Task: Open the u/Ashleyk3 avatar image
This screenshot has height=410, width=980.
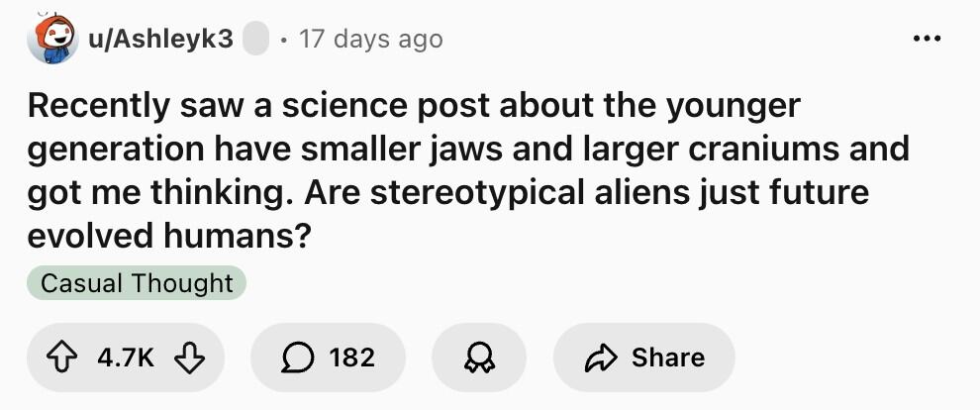Action: [x=53, y=39]
